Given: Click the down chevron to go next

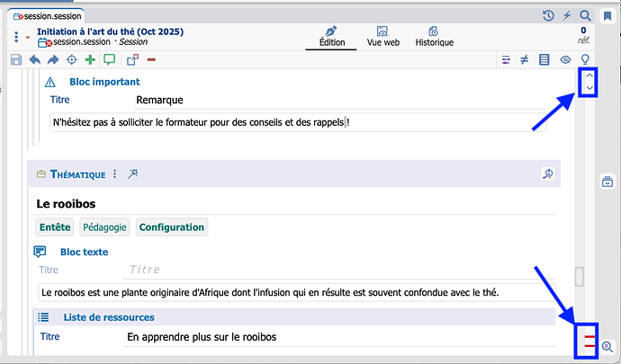Looking at the screenshot, I should (589, 89).
